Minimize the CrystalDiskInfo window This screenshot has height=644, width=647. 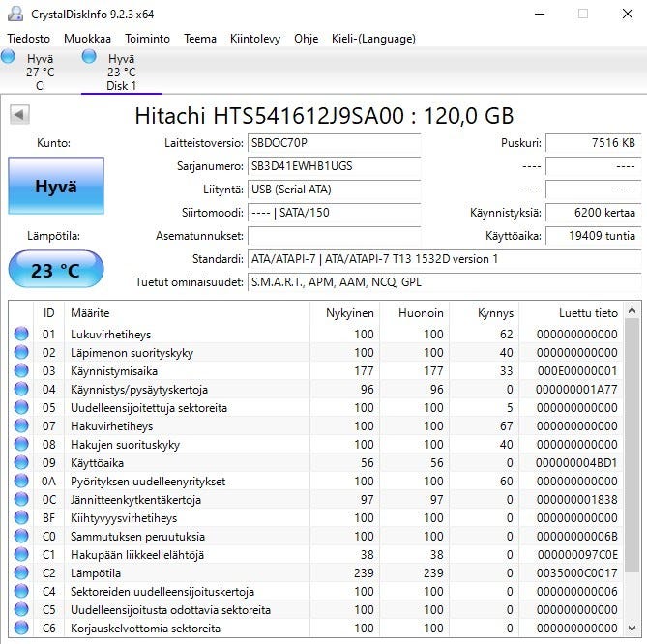[540, 15]
